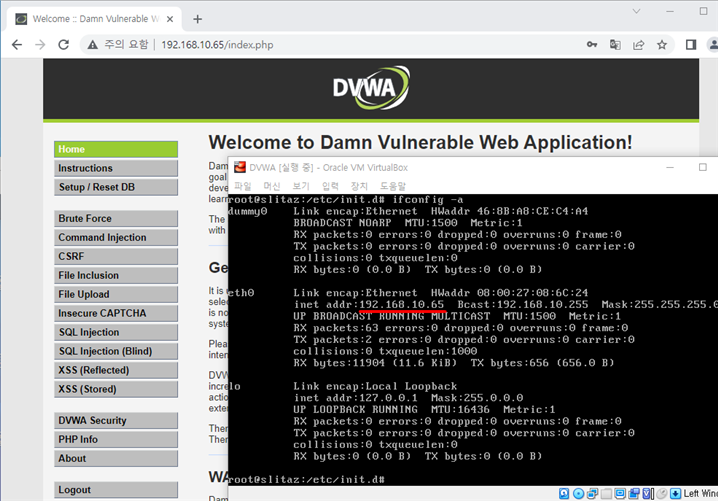The height and width of the screenshot is (501, 718).
Task: Click the terminal prompt at bottom
Action: point(306,479)
